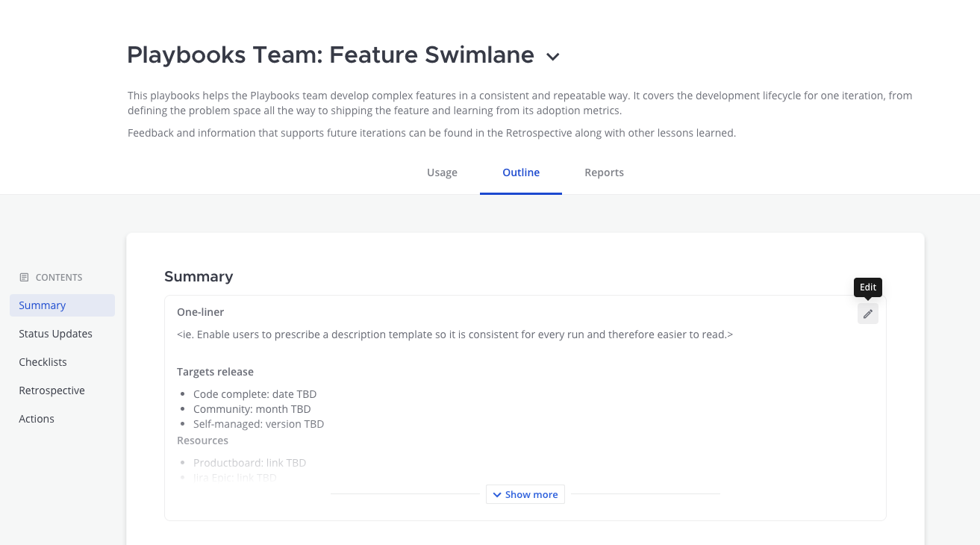Open the Actions section in Contents
The image size is (980, 545).
[x=37, y=418]
